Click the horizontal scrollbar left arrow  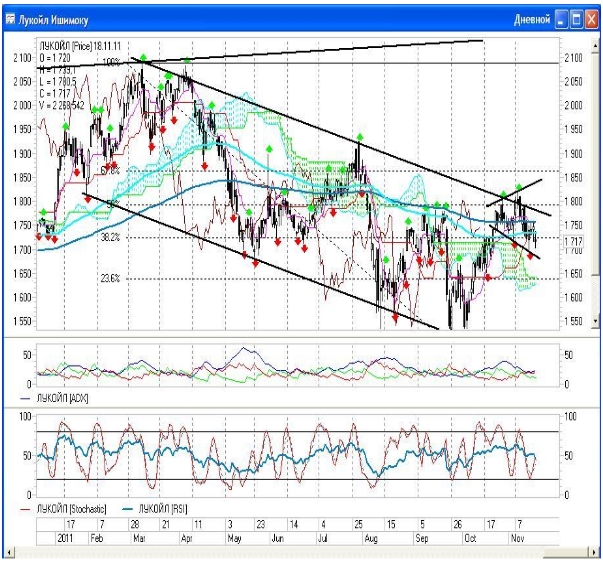[8, 552]
